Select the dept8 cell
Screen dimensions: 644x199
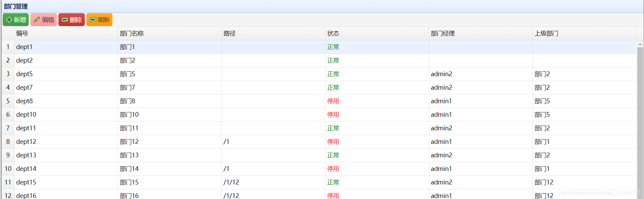(x=66, y=101)
